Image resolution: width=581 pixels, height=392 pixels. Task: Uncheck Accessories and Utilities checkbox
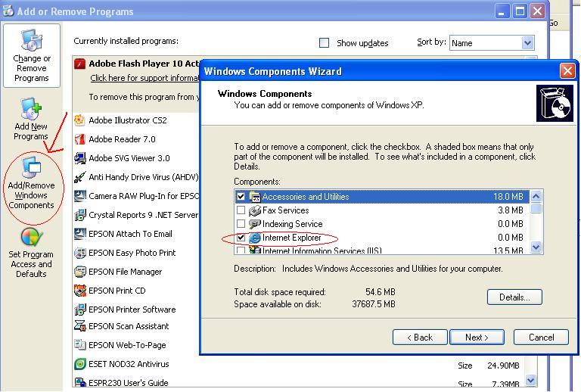[x=241, y=196]
